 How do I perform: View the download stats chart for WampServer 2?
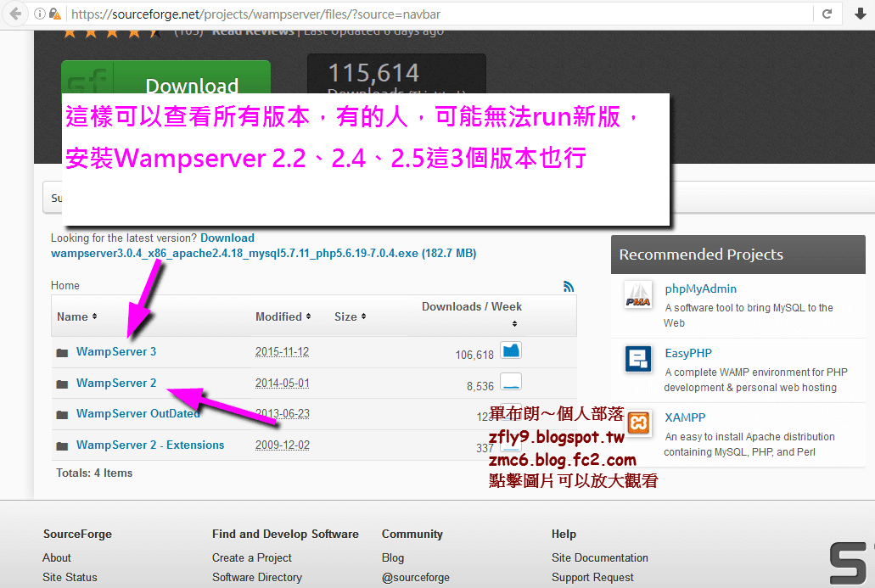click(511, 382)
